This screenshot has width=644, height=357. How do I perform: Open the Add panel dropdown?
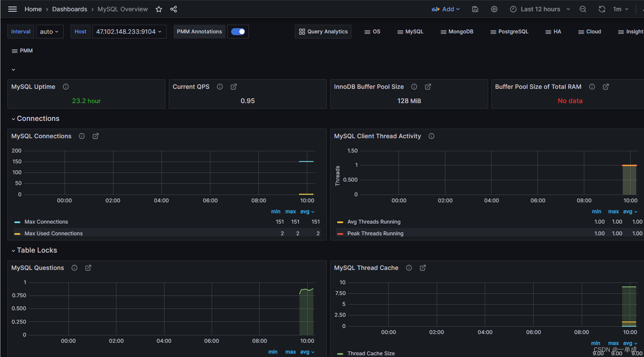coord(446,9)
